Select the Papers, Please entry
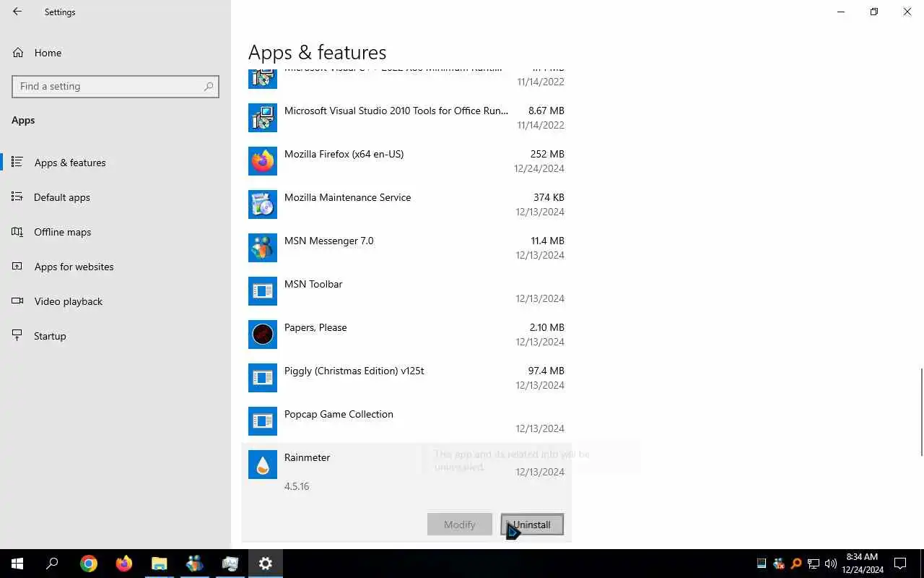924x578 pixels. point(406,335)
